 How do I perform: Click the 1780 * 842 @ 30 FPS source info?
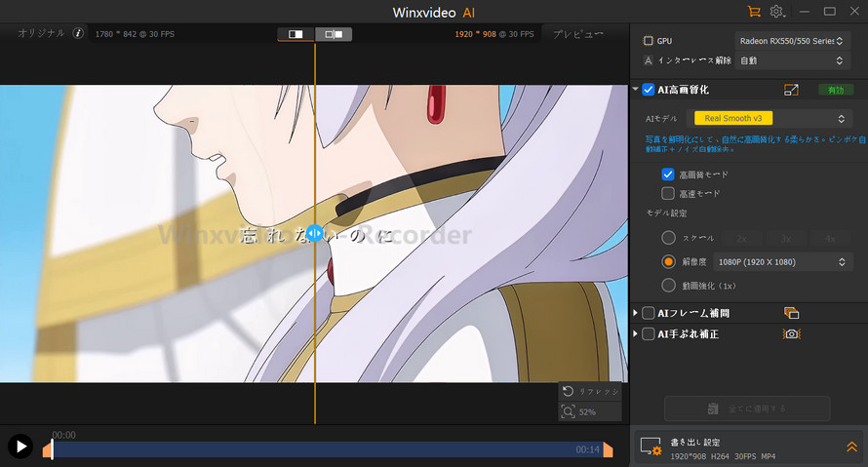135,34
